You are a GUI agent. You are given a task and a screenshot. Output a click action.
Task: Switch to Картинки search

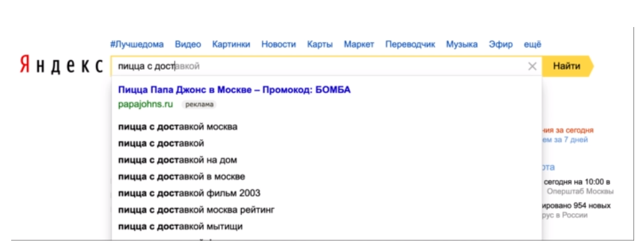coord(231,44)
